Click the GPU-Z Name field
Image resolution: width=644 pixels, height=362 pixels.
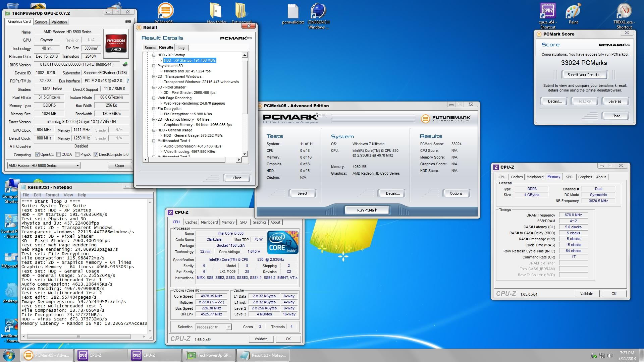click(x=67, y=32)
